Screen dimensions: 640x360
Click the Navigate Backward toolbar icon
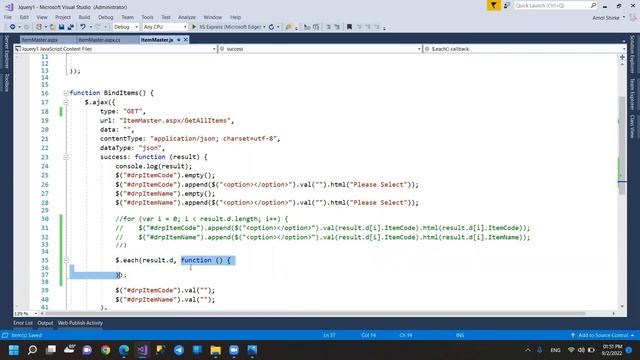click(13, 27)
